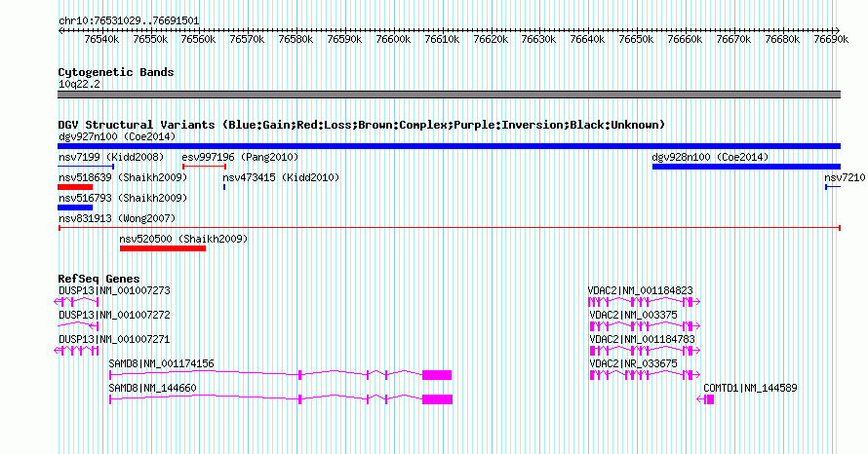Click the 76650k ruler tick label
868x454 pixels.
coord(636,39)
